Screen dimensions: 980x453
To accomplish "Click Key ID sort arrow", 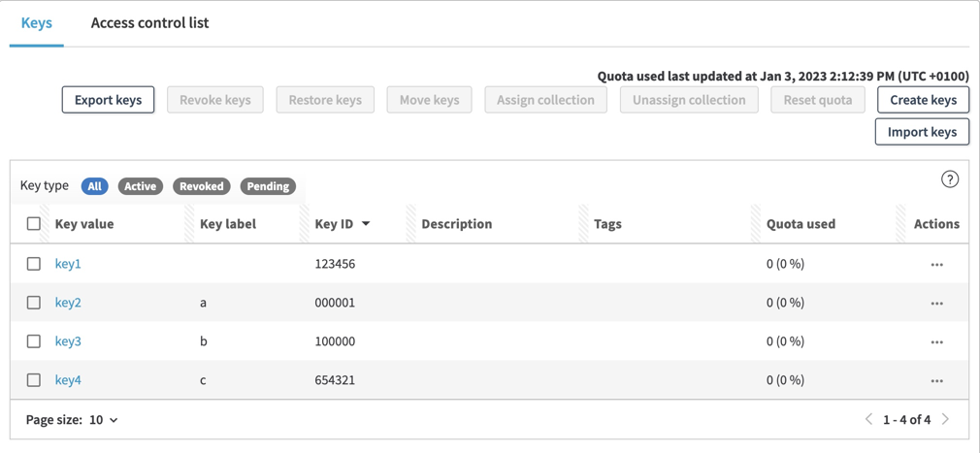I will point(366,224).
